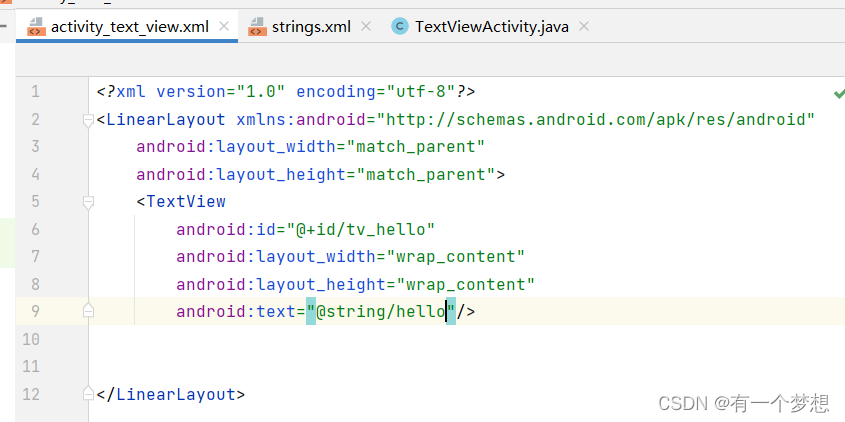Image resolution: width=845 pixels, height=422 pixels.
Task: Click the android:text attribute name
Action: click(236, 312)
